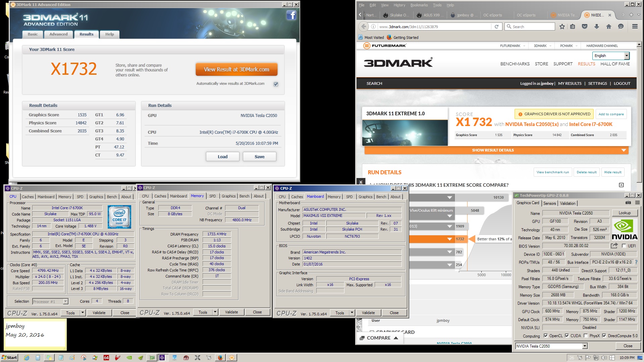Click View Result at 3DMark.com button

236,69
